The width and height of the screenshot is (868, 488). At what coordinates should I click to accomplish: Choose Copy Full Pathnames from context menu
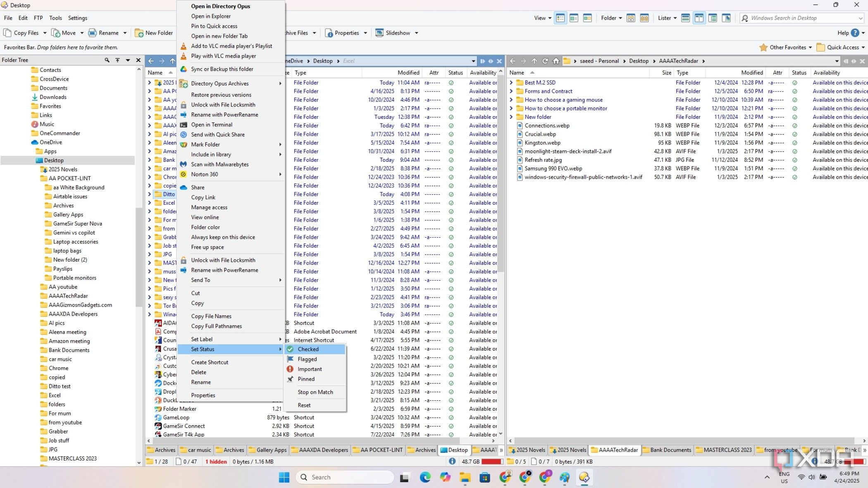[216, 326]
